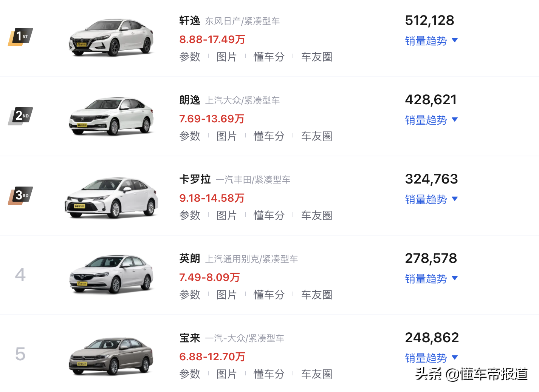Click the beige 宝来 car photo

click(111, 355)
